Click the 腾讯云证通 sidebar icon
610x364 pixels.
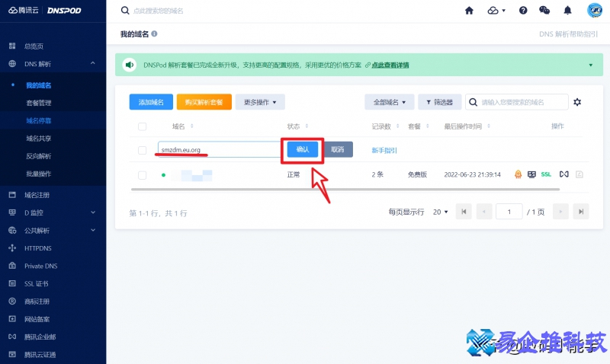click(x=12, y=354)
